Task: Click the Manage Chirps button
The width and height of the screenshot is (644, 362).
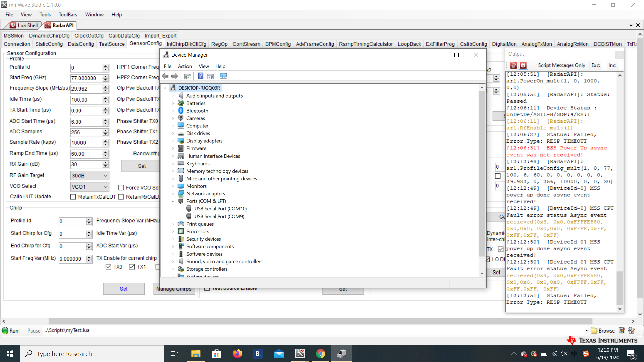Action: 174,289
